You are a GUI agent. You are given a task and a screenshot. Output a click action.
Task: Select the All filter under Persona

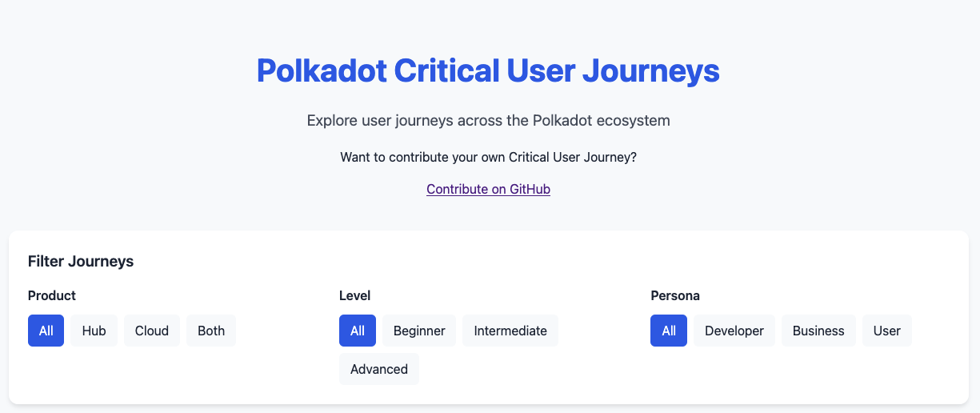point(669,331)
